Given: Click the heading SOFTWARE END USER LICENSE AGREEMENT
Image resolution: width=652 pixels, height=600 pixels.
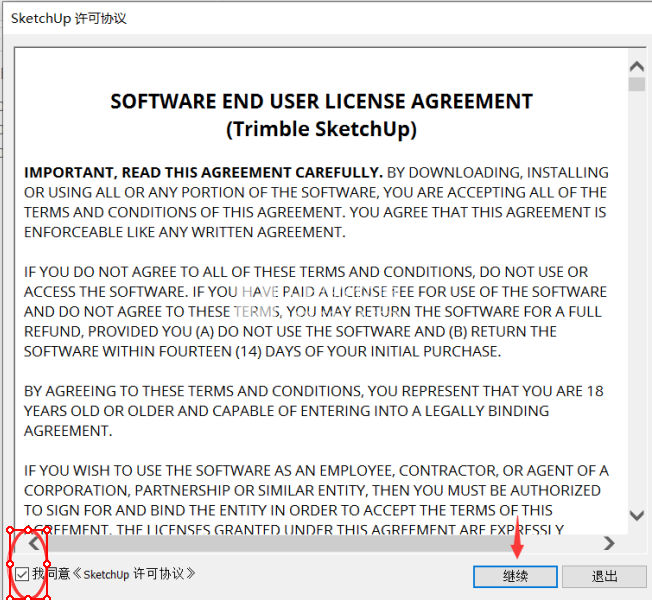Looking at the screenshot, I should (x=321, y=101).
